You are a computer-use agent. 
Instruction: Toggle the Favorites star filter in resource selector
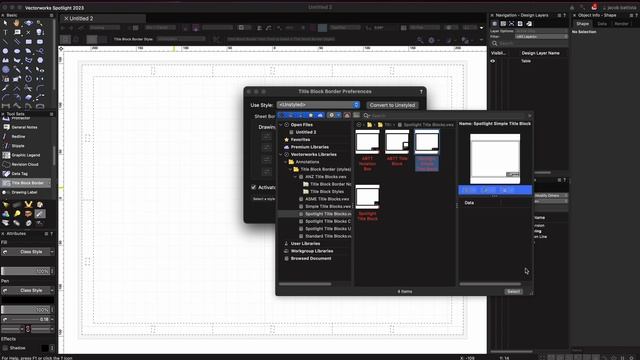pyautogui.click(x=311, y=116)
